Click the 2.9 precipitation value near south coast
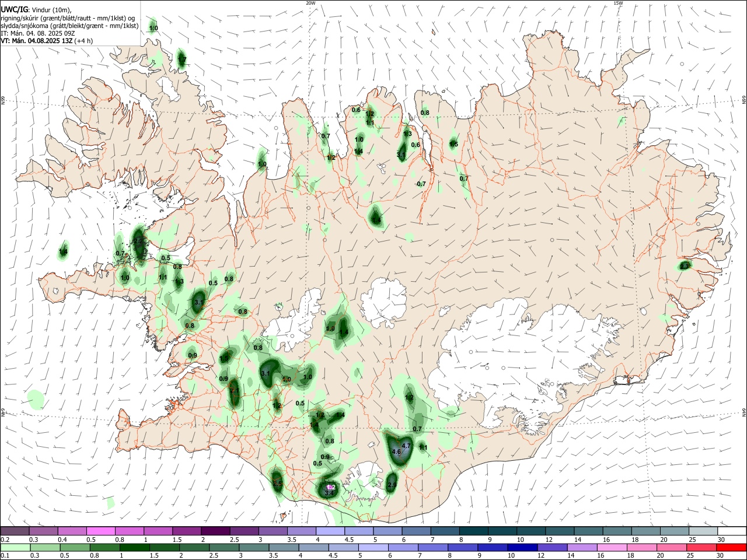 (x=392, y=485)
